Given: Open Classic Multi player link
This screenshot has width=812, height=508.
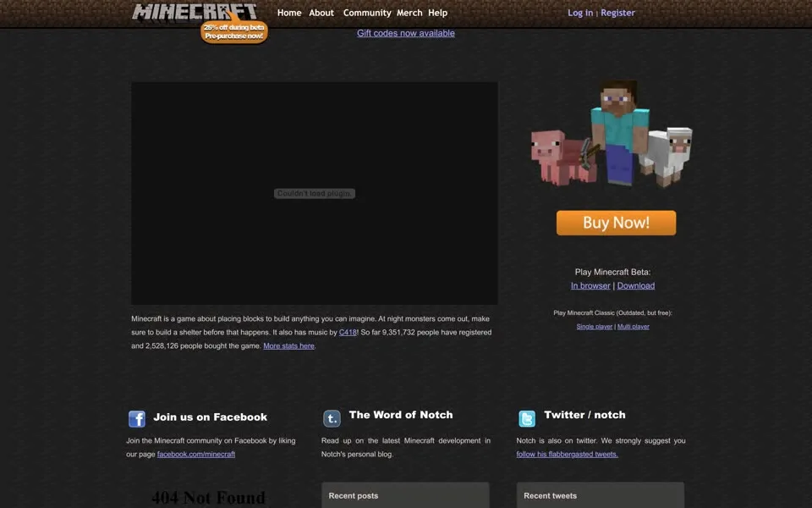Looking at the screenshot, I should [x=633, y=327].
